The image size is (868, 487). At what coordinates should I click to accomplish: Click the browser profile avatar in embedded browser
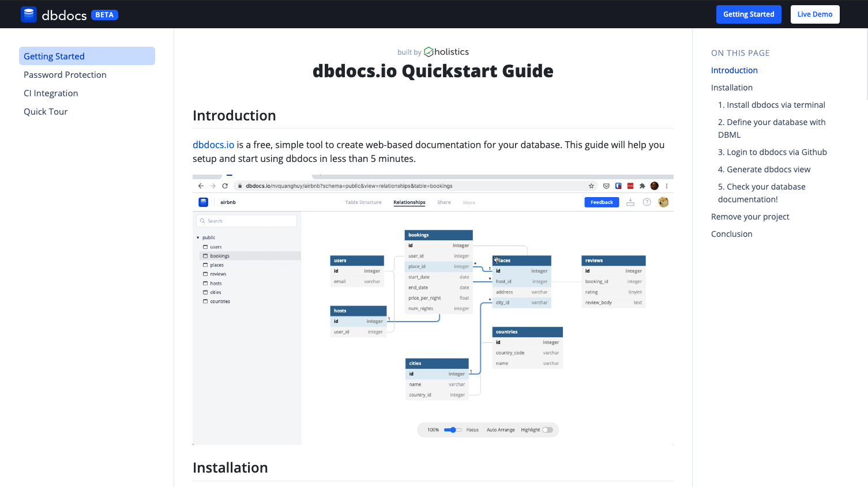coord(655,186)
